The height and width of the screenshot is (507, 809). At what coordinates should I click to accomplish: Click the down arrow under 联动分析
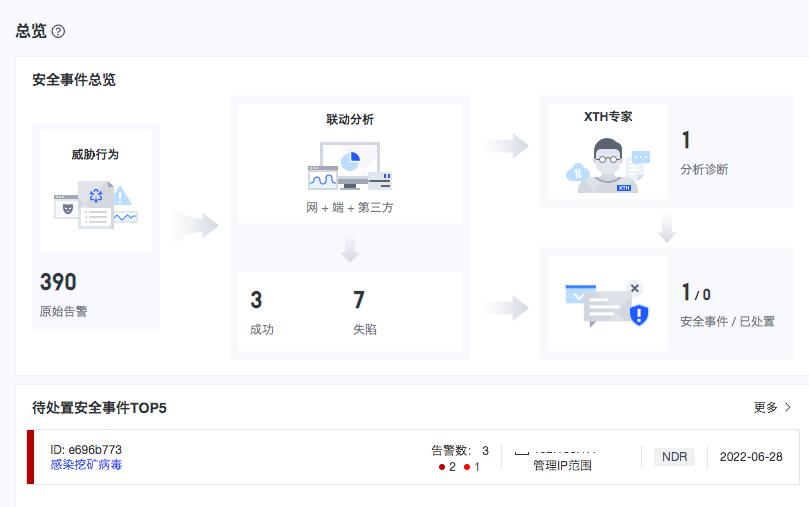coord(349,249)
